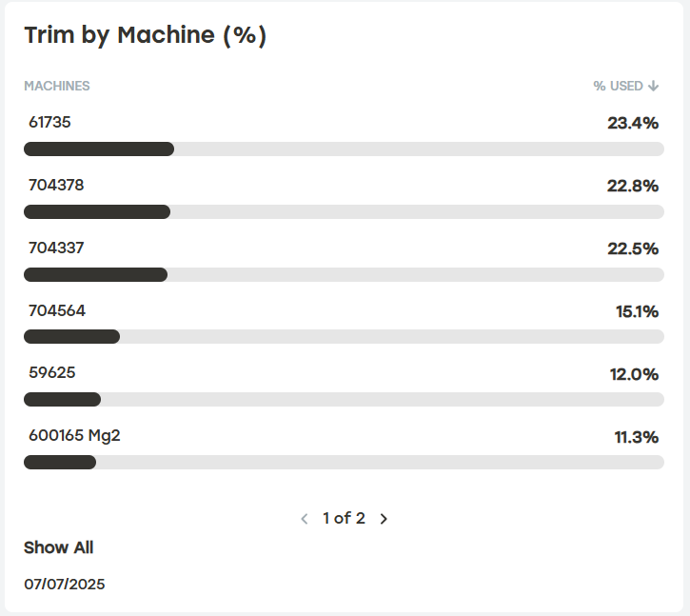Go to next page with right chevron
690x616 pixels.
[x=384, y=519]
